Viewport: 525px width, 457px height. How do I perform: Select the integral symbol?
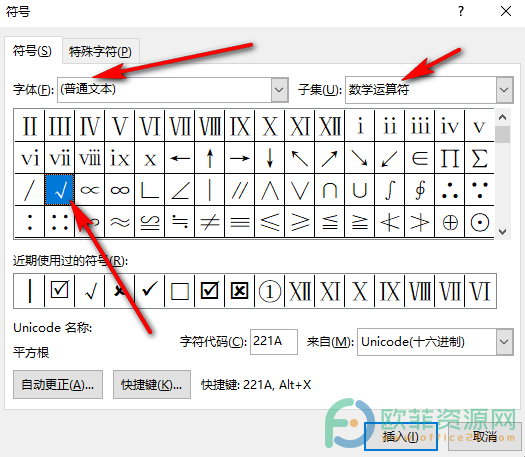pyautogui.click(x=390, y=190)
